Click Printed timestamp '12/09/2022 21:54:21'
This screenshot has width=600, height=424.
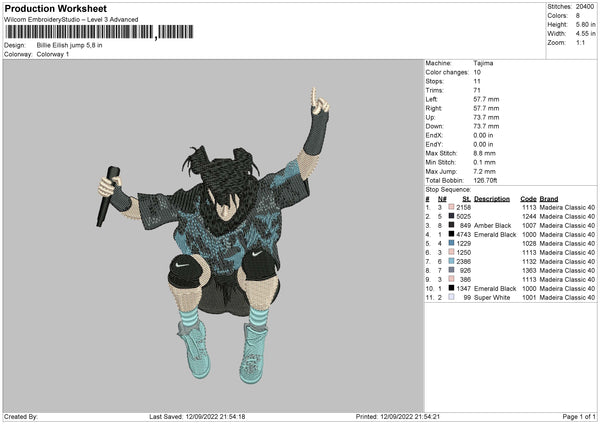[410, 416]
